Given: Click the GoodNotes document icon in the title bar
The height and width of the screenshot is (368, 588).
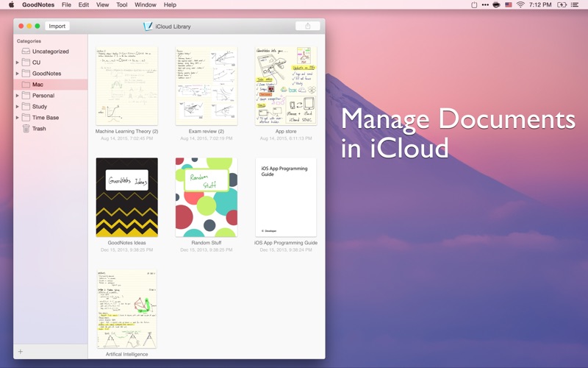Looking at the screenshot, I should point(148,26).
